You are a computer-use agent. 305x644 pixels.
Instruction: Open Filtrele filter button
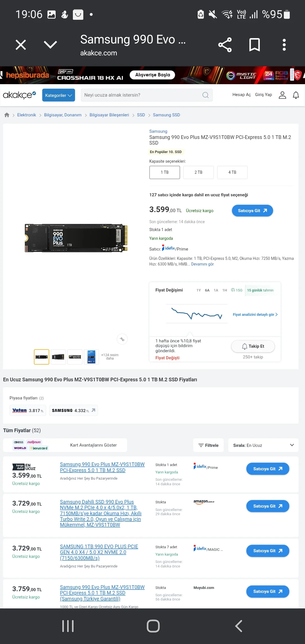(208, 445)
